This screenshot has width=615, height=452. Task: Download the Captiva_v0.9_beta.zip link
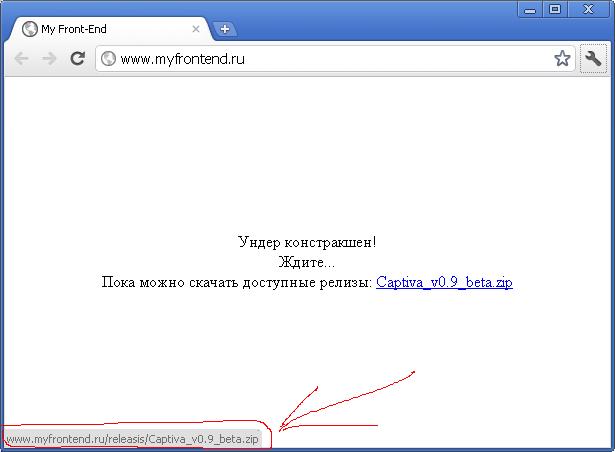444,282
